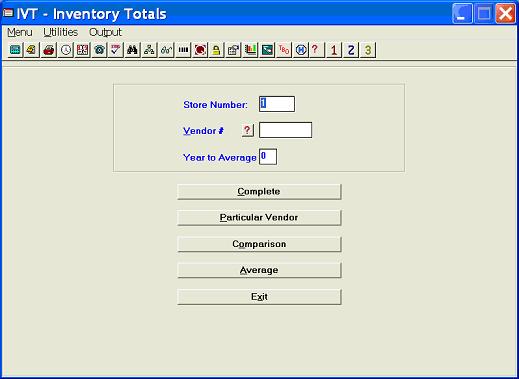Select the binoculars search icon
The height and width of the screenshot is (379, 519).
pyautogui.click(x=133, y=50)
